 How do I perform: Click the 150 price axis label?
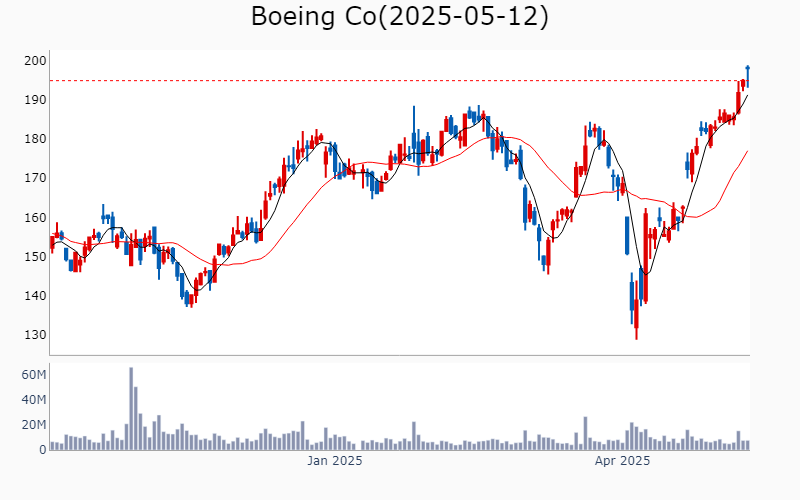[x=35, y=257]
